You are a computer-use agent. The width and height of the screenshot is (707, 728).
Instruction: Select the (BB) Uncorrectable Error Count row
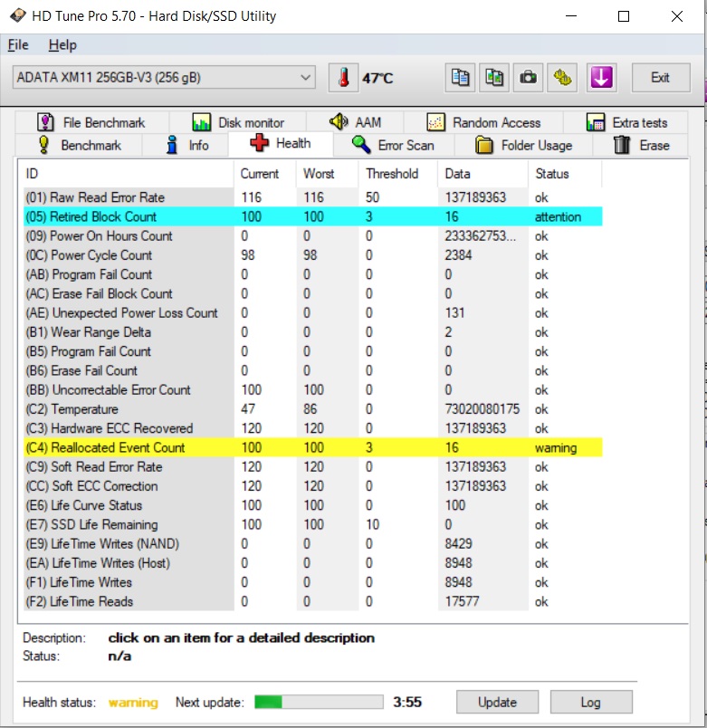click(x=313, y=390)
